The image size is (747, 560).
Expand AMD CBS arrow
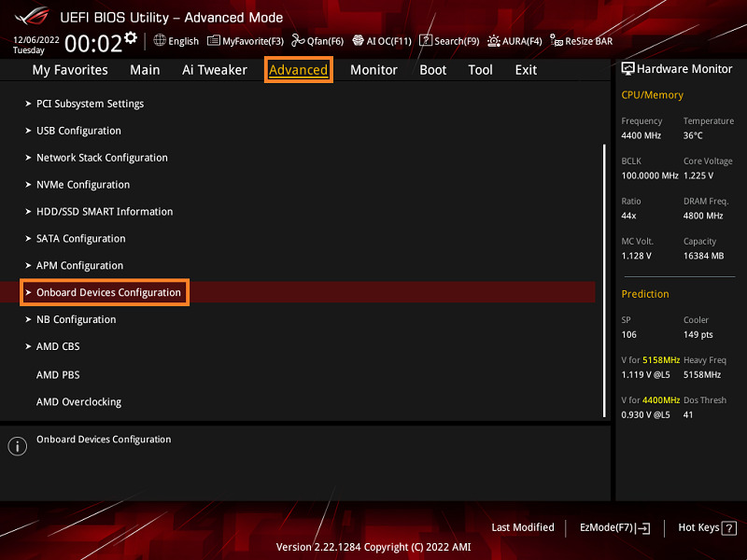coord(28,346)
